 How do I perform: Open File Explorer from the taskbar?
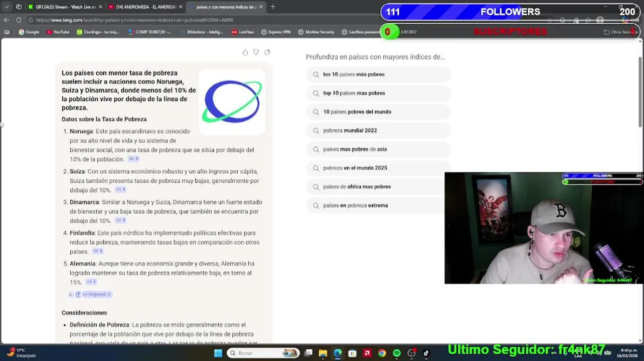pyautogui.click(x=323, y=353)
